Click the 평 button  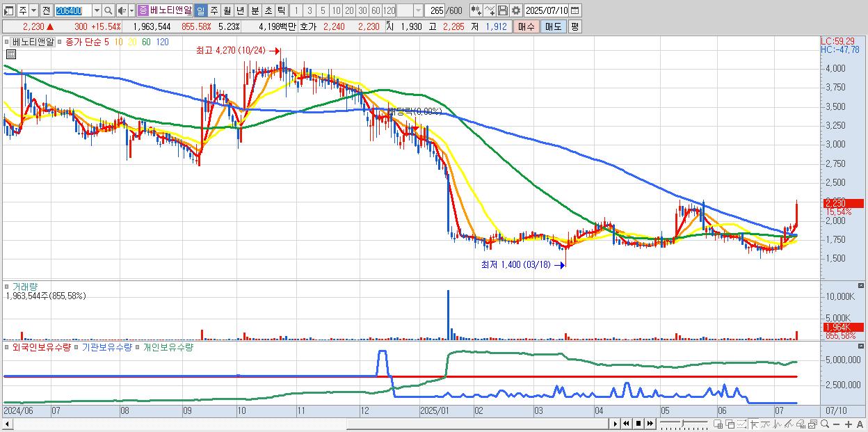574,26
